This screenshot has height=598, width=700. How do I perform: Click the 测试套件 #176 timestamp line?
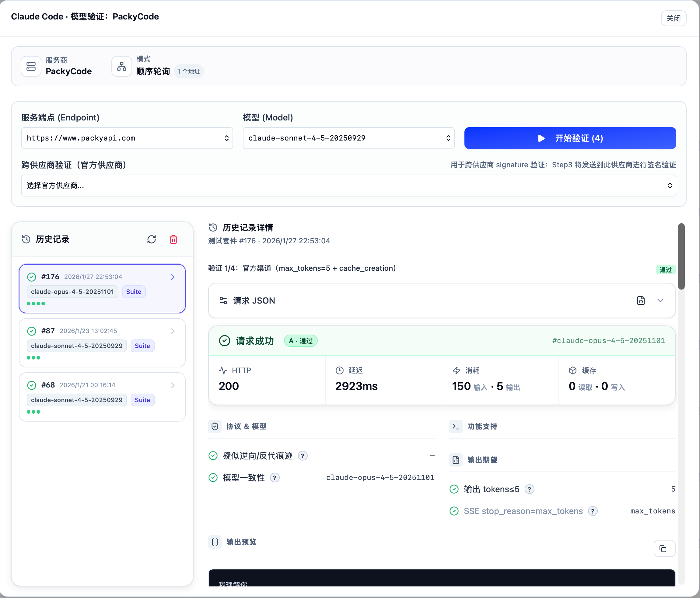269,241
